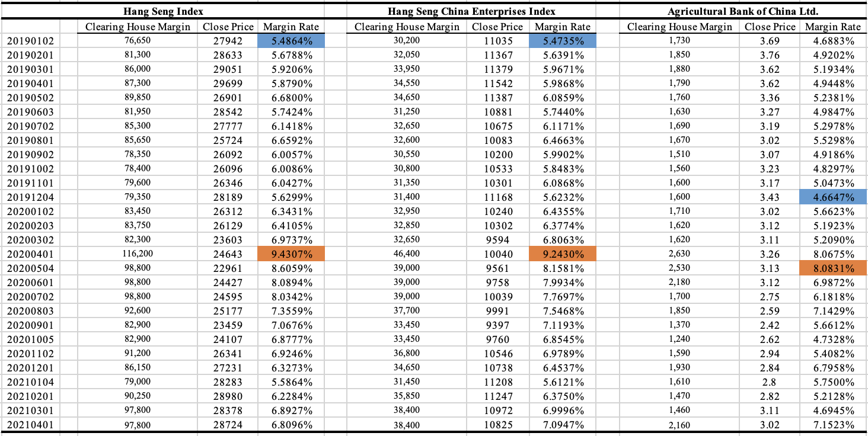This screenshot has width=868, height=436.
Task: Click the date cell 20200401
Action: (29, 254)
